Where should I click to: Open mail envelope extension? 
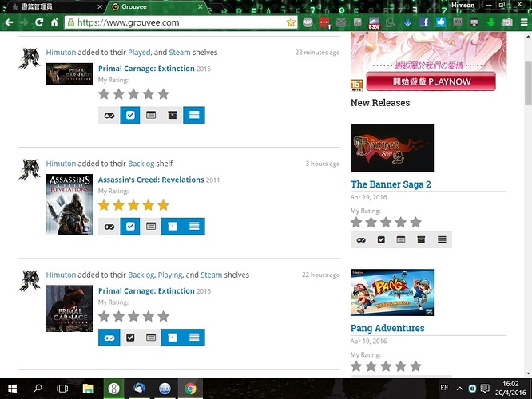(340, 22)
